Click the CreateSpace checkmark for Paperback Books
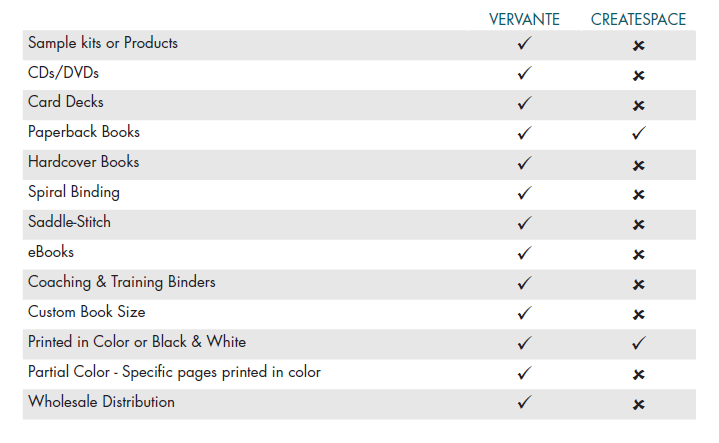The width and height of the screenshot is (719, 443). pos(638,133)
